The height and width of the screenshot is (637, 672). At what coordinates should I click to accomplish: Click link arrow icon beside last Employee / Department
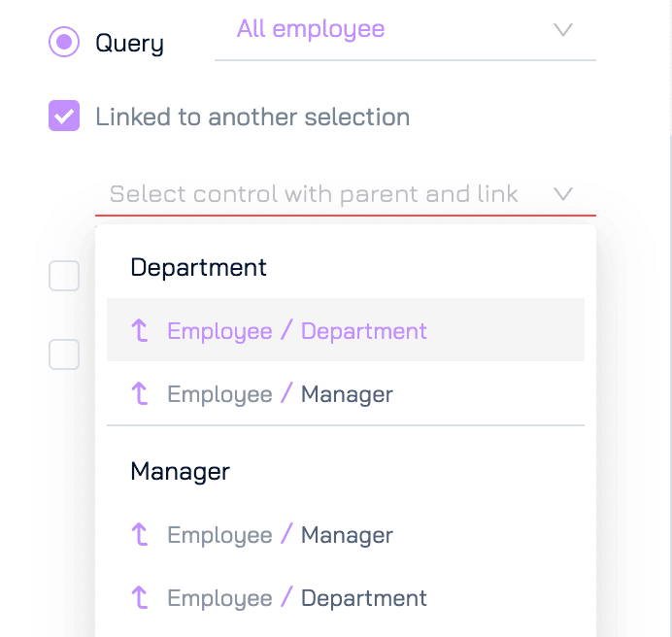(139, 597)
